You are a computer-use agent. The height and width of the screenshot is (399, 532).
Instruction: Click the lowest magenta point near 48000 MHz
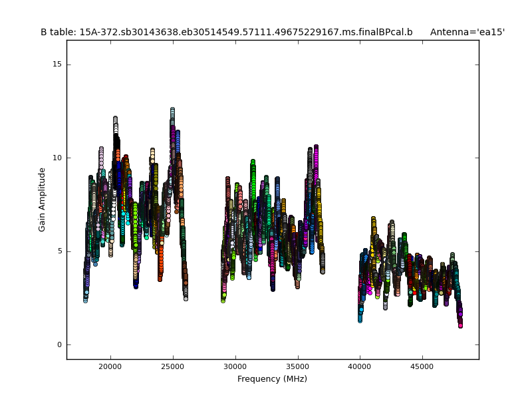click(x=460, y=325)
